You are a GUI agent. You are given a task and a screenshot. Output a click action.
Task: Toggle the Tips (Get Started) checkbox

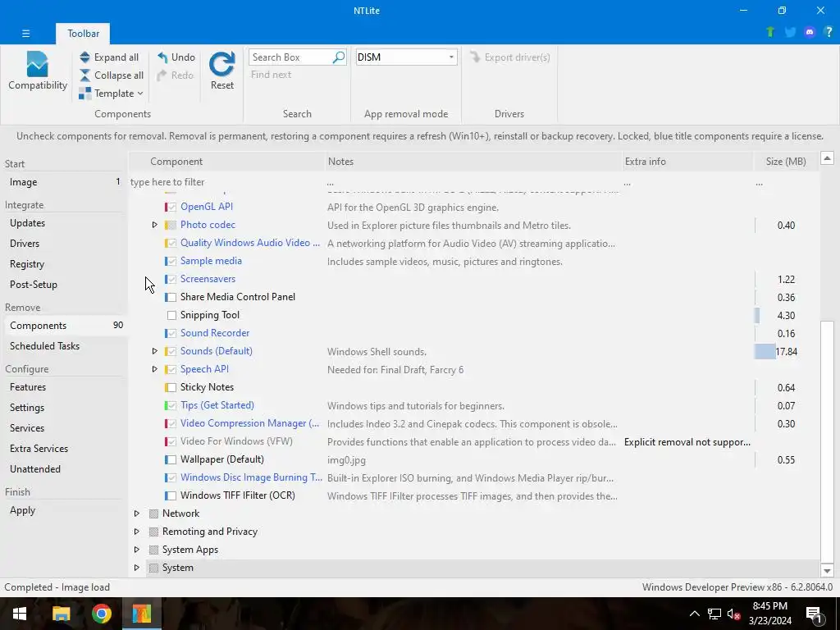click(x=171, y=405)
